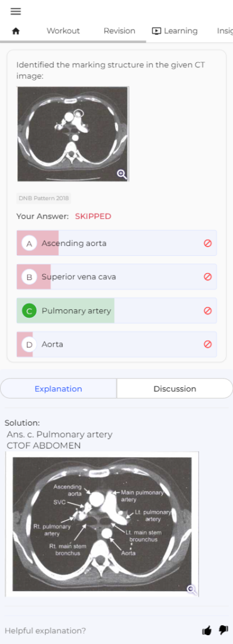
Task: Click the block icon on Pulmonary artery
Action: click(208, 311)
